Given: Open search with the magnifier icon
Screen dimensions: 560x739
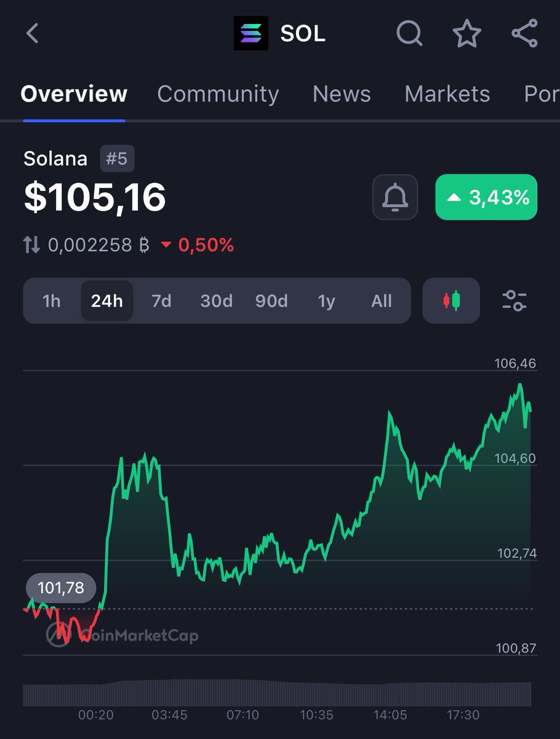Looking at the screenshot, I should pos(410,33).
